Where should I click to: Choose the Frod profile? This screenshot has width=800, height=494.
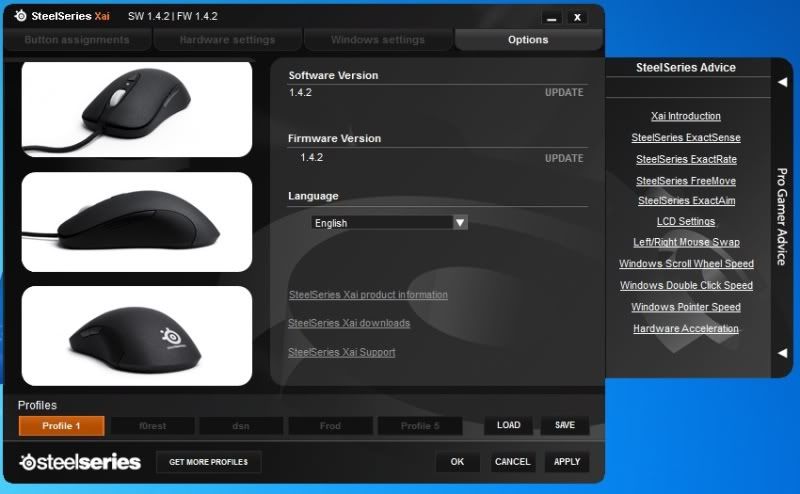330,426
